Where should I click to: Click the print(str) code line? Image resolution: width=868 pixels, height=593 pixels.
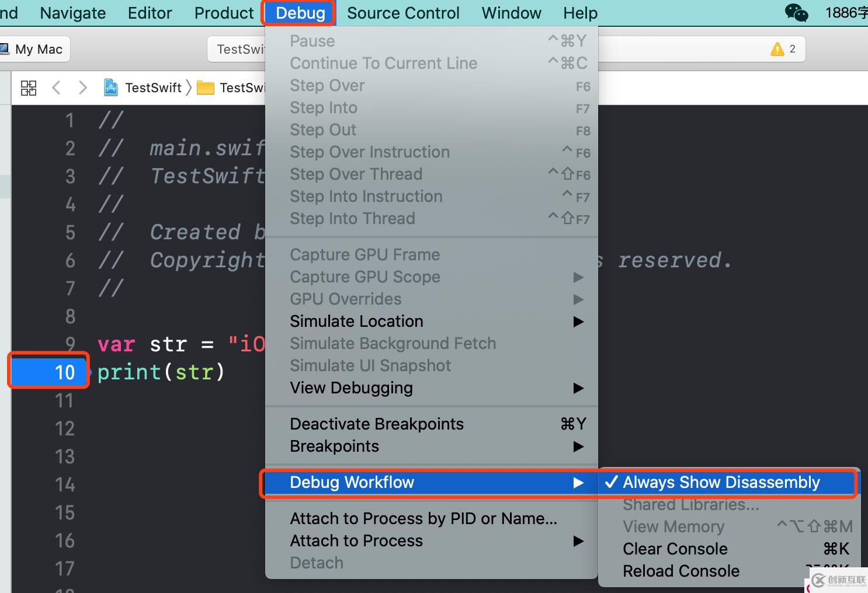(x=161, y=372)
